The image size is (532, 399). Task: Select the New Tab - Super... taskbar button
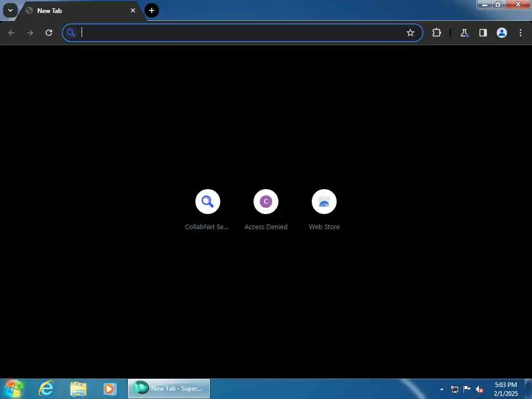(169, 389)
